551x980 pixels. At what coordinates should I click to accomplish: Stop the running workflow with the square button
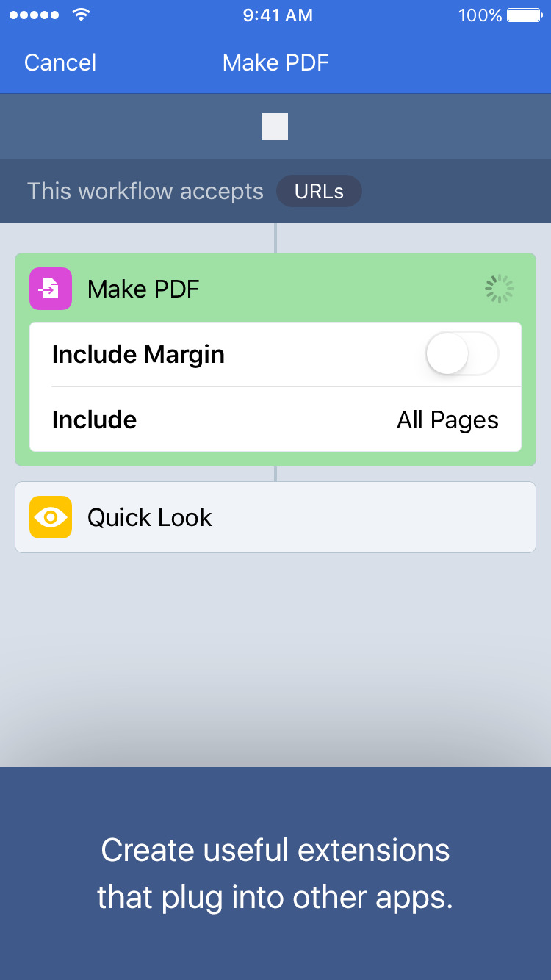click(x=275, y=126)
